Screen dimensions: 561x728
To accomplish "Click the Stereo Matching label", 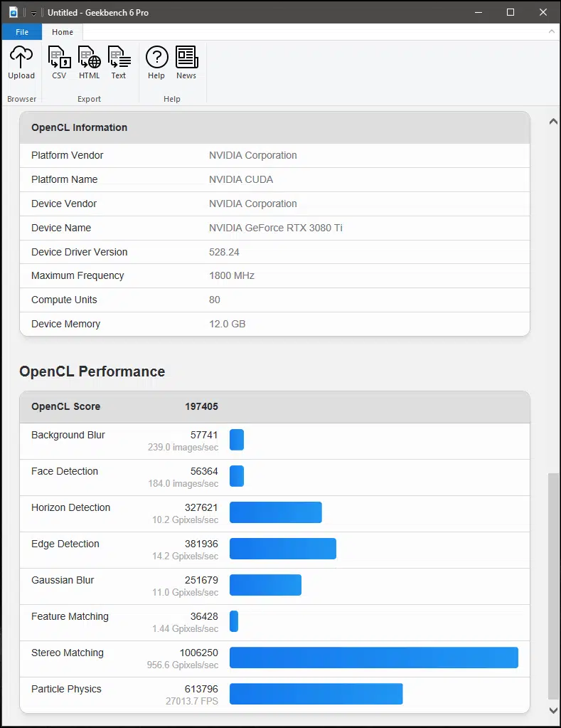I will (68, 653).
